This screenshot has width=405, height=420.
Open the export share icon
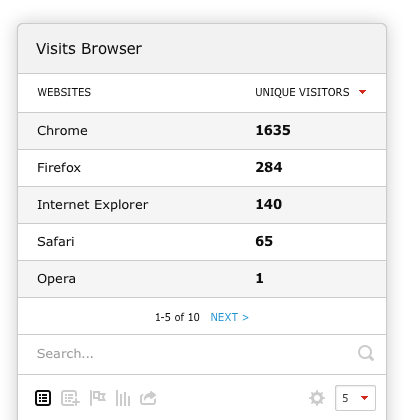click(148, 398)
